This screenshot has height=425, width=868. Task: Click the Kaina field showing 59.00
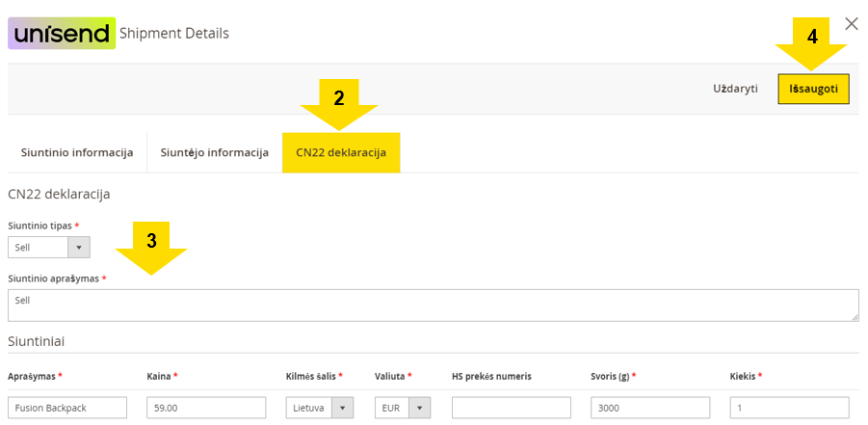pyautogui.click(x=206, y=408)
